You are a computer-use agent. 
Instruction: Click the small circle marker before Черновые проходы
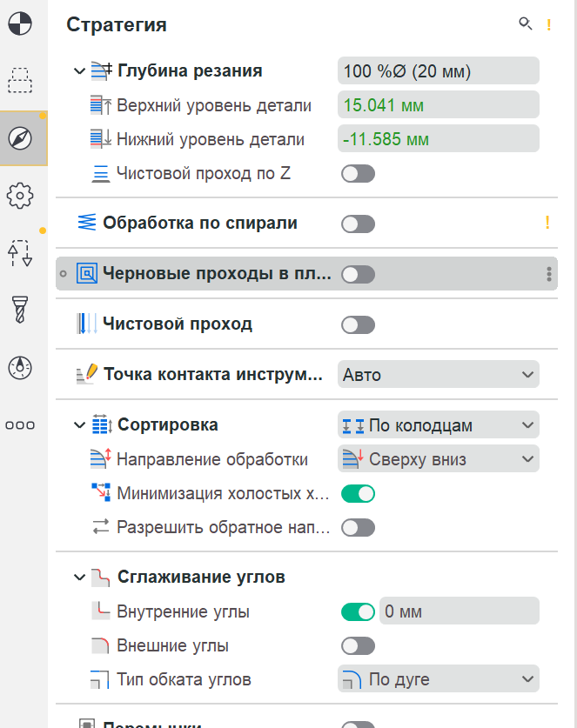(x=64, y=274)
